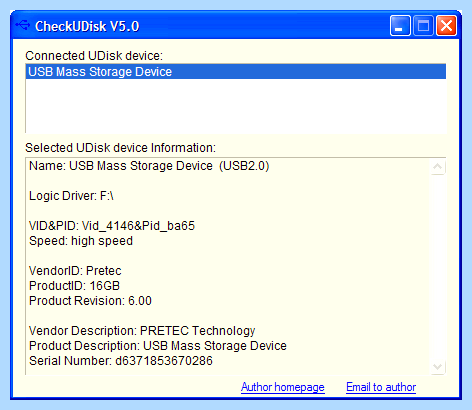Maximize the CheckUDisk window

point(423,25)
